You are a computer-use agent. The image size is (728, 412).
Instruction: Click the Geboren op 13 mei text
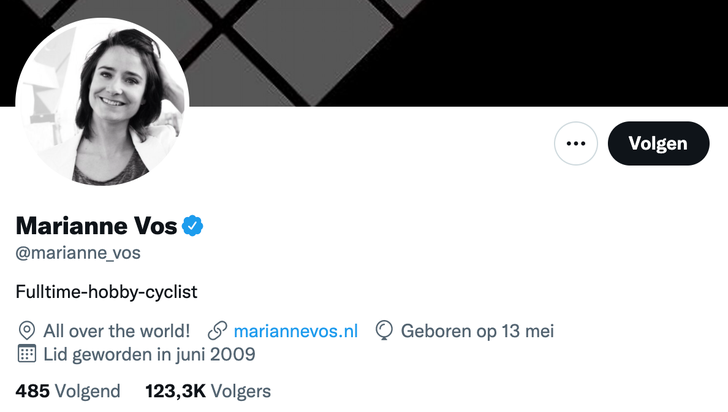(477, 330)
